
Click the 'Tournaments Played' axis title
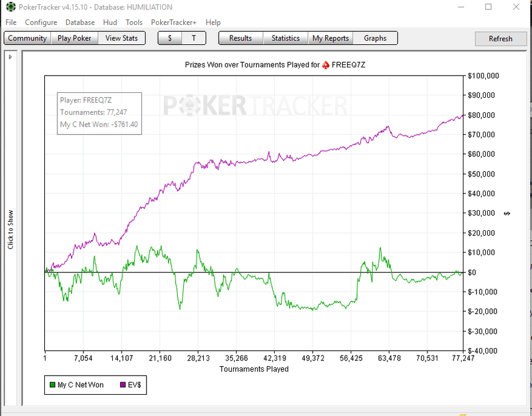(x=254, y=369)
